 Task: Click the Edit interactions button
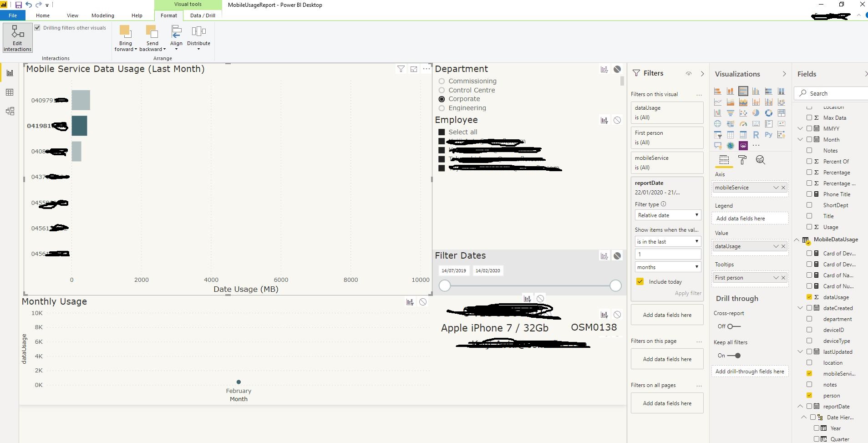17,38
